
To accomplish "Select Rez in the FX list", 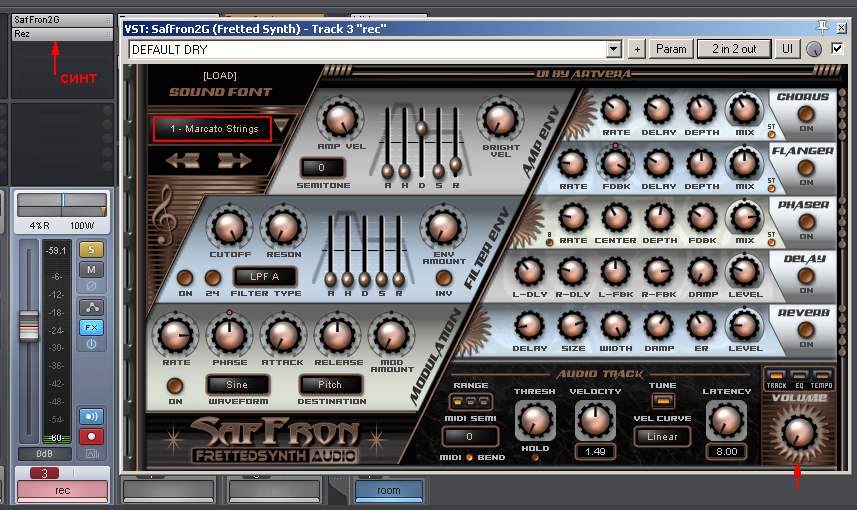I will click(x=62, y=34).
